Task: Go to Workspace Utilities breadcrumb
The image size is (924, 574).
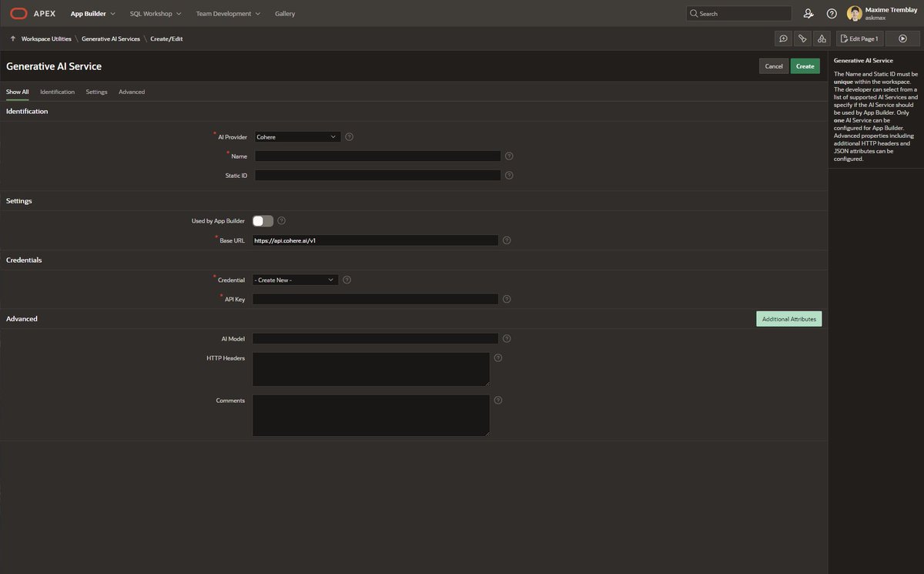Action: 46,39
